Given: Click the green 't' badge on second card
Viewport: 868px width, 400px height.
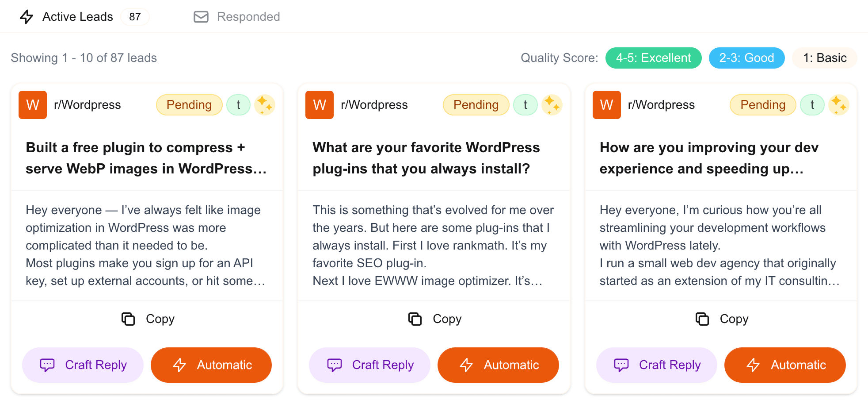Looking at the screenshot, I should 525,105.
